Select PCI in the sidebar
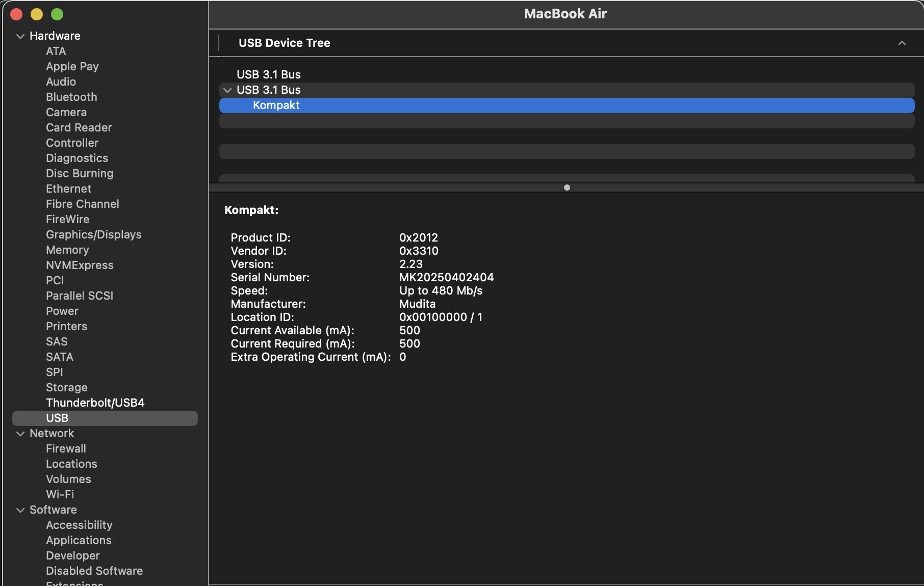924x586 pixels. coord(55,280)
